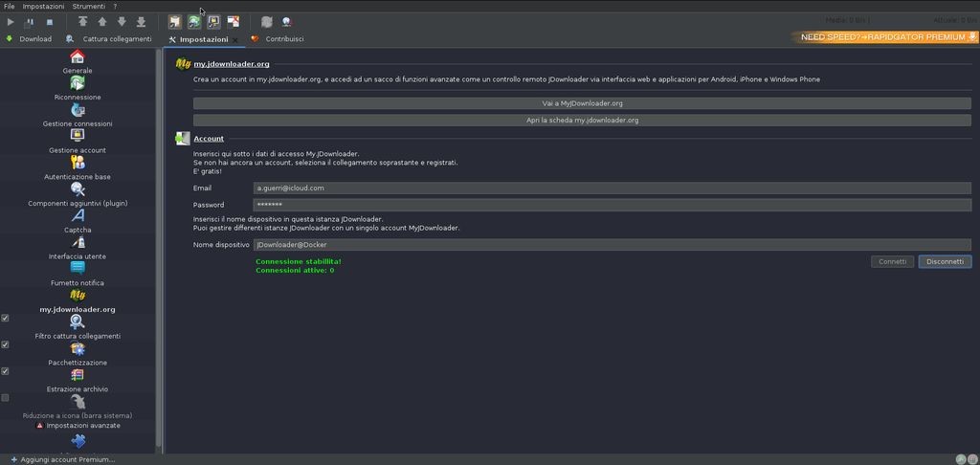Move selection to bottom of list

[142, 22]
